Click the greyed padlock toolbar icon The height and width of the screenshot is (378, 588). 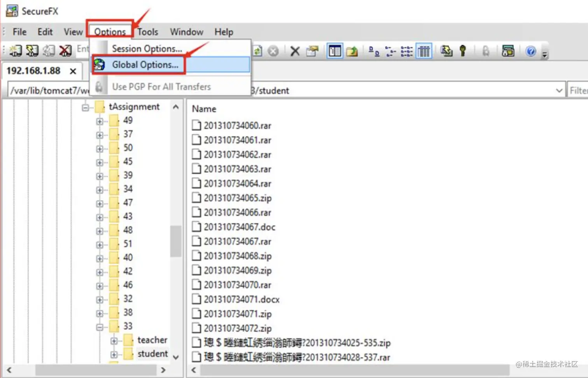[486, 51]
